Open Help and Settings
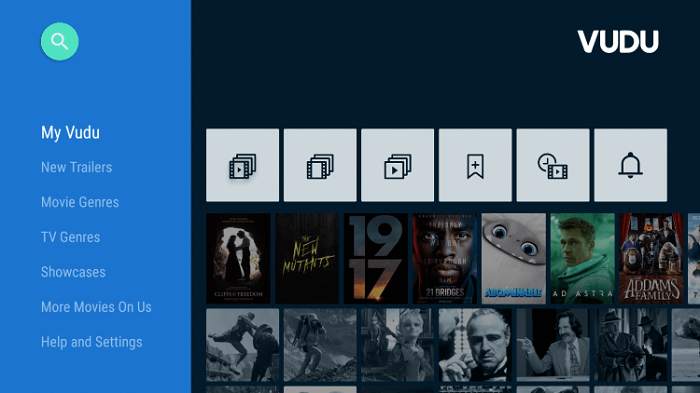Viewport: 700px width, 393px height. 92,342
